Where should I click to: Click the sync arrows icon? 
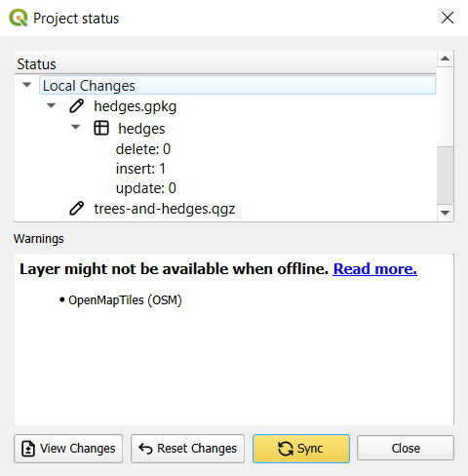coord(286,449)
